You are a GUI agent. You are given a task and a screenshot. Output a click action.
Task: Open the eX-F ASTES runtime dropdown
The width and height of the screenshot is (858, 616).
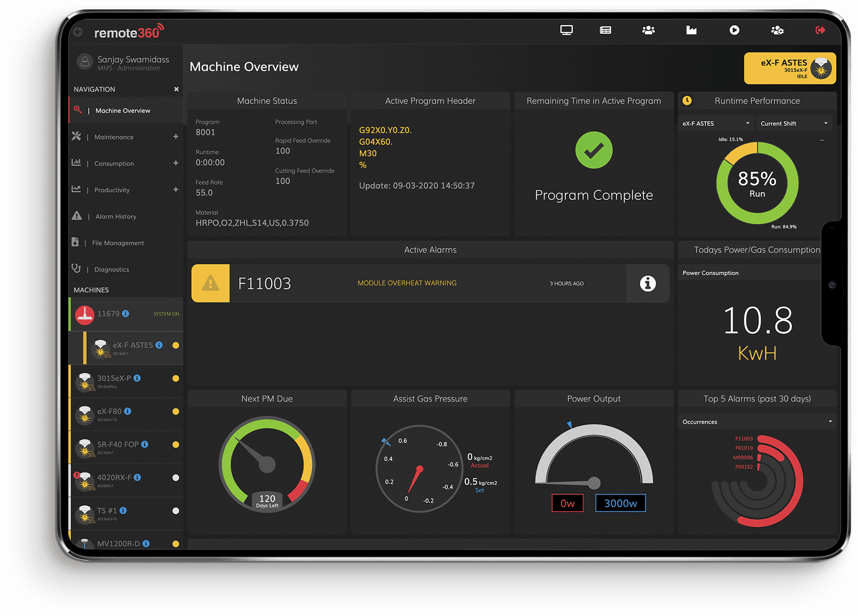point(716,124)
